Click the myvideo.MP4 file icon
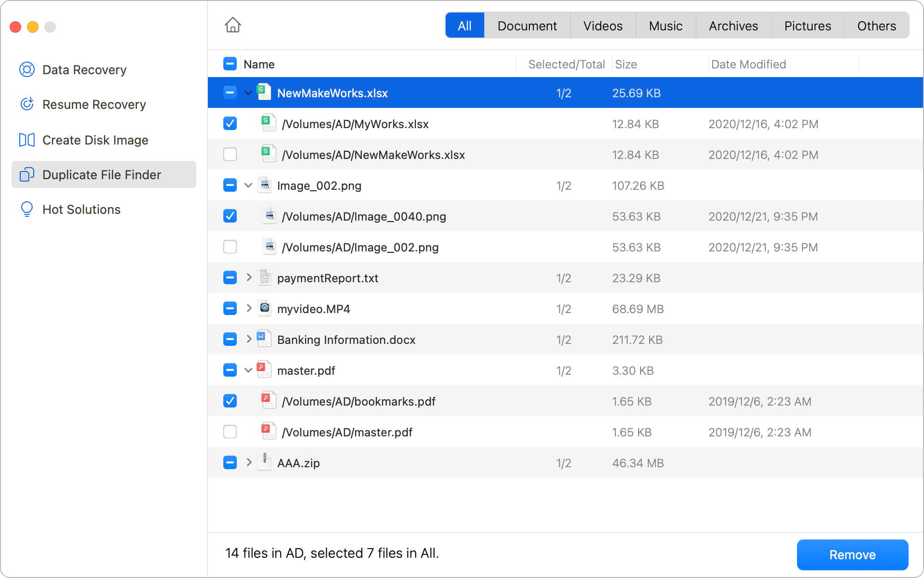924x578 pixels. [265, 308]
